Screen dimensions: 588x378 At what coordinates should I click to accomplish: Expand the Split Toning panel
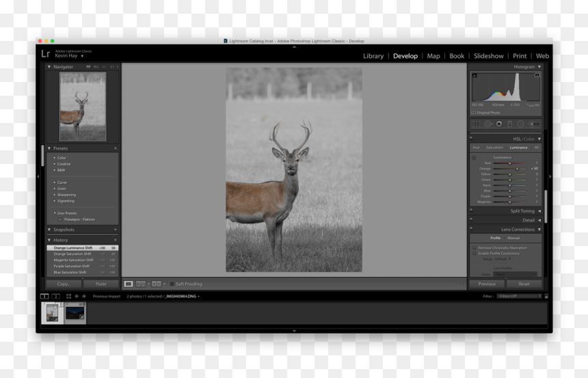pyautogui.click(x=539, y=211)
